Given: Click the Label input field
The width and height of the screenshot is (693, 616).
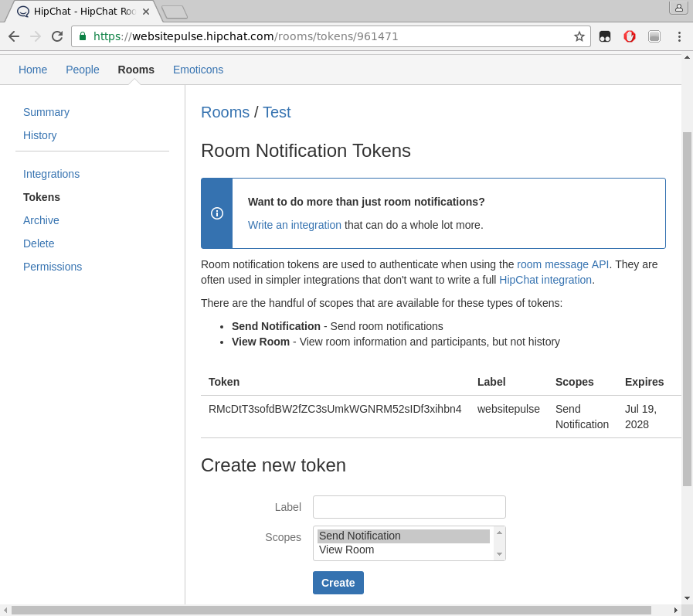Looking at the screenshot, I should (409, 507).
